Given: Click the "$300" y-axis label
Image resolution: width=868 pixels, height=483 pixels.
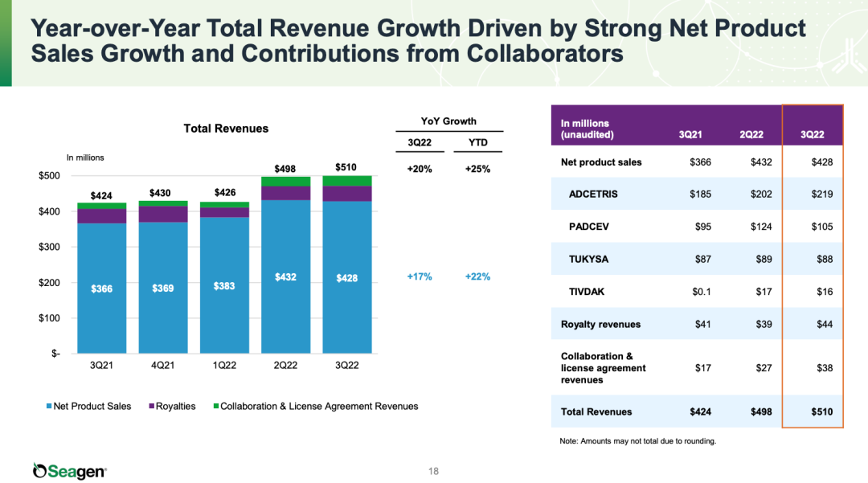Looking at the screenshot, I should 49,247.
